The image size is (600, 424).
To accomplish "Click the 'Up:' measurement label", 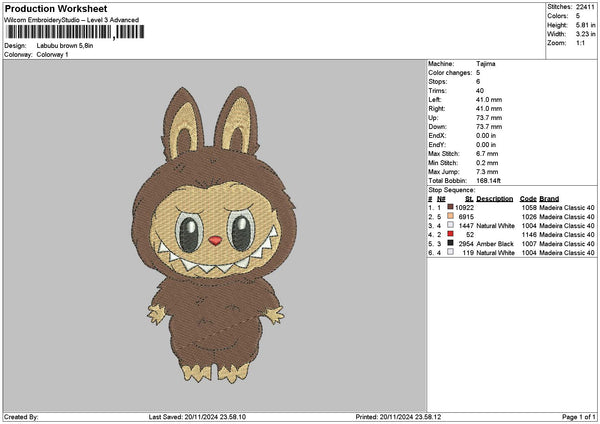I will 433,118.
